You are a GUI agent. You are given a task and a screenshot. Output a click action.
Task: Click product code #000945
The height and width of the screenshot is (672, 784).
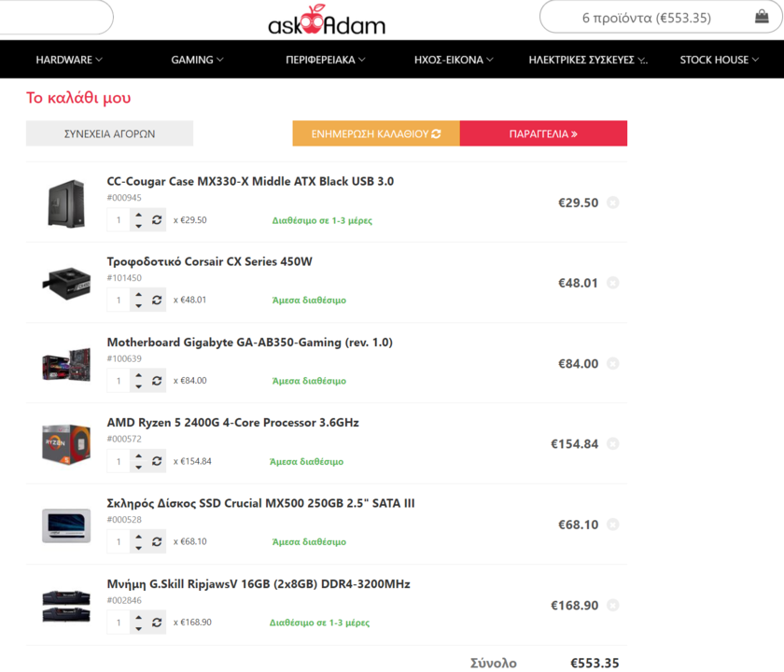pyautogui.click(x=124, y=198)
